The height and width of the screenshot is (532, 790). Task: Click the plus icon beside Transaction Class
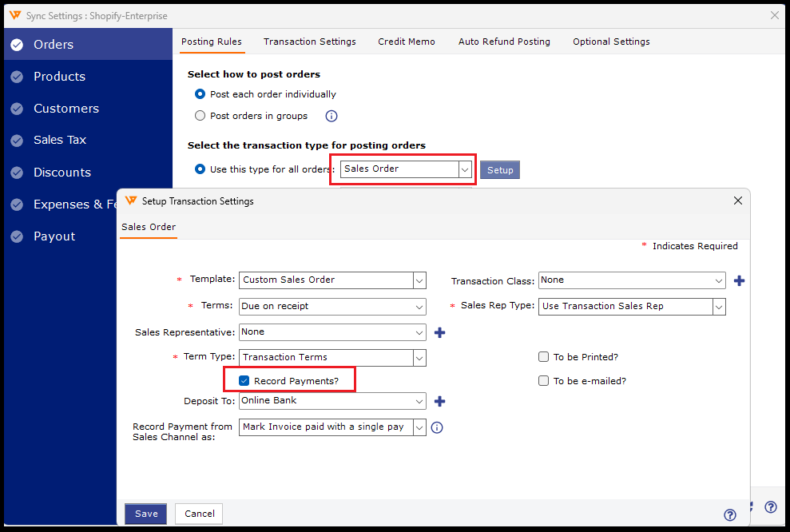(x=739, y=280)
